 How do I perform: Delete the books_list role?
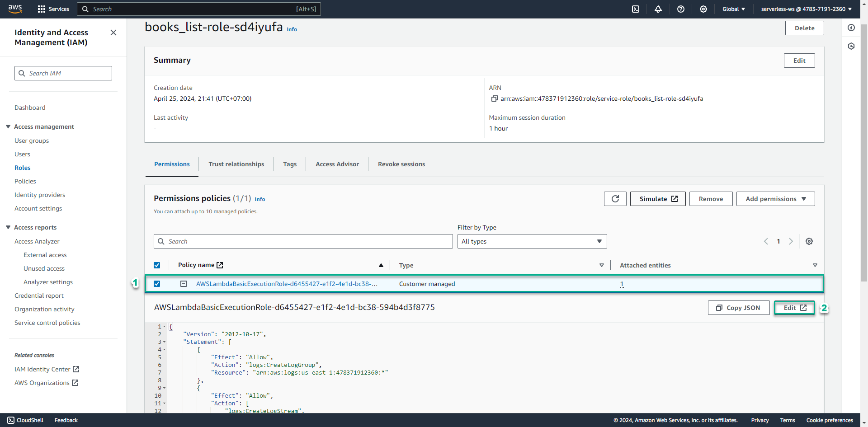tap(805, 28)
